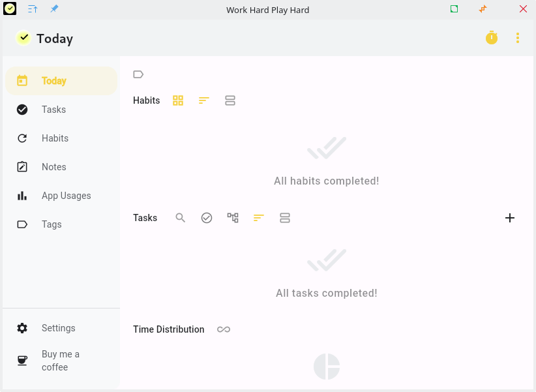Add a new task with plus button

[x=510, y=218]
